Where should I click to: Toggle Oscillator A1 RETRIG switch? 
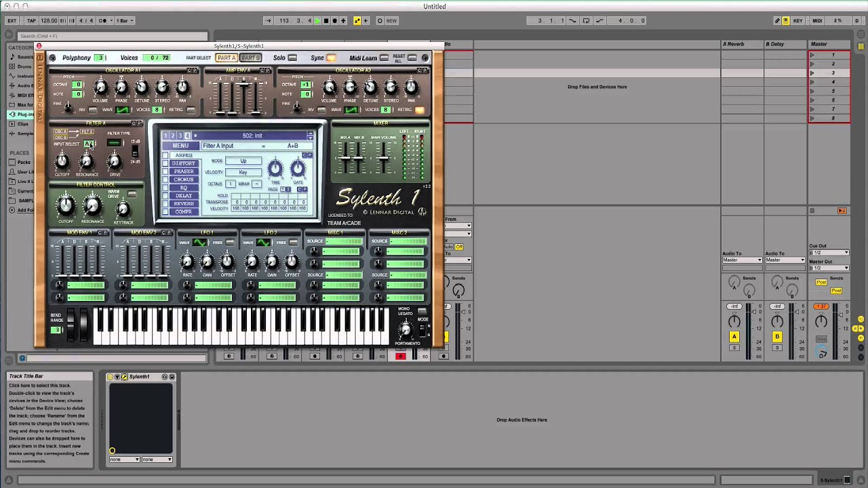click(x=191, y=110)
